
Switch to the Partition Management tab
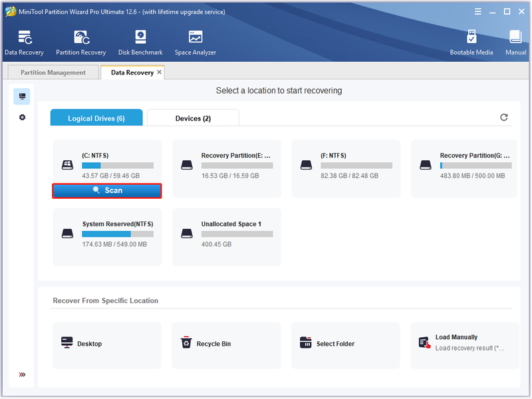click(53, 72)
